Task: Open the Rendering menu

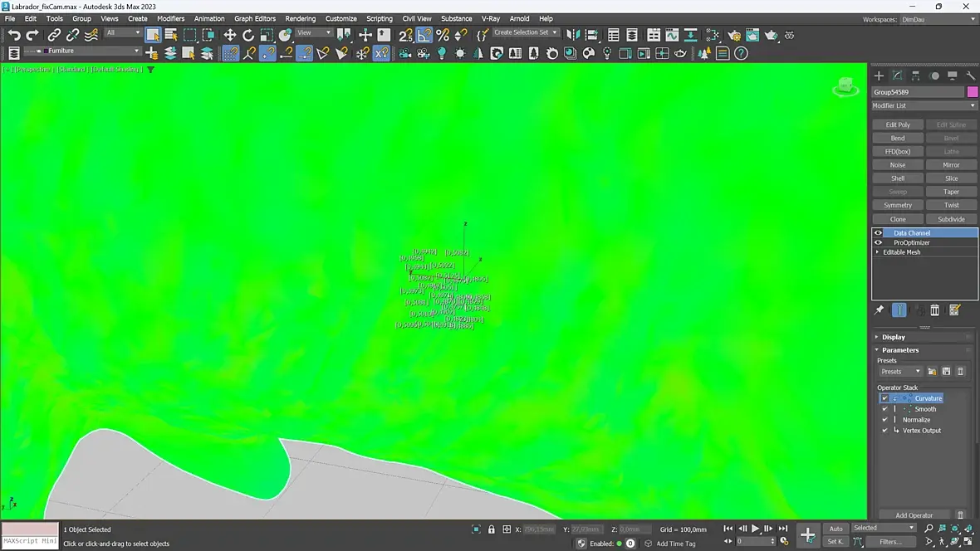Action: [x=300, y=19]
